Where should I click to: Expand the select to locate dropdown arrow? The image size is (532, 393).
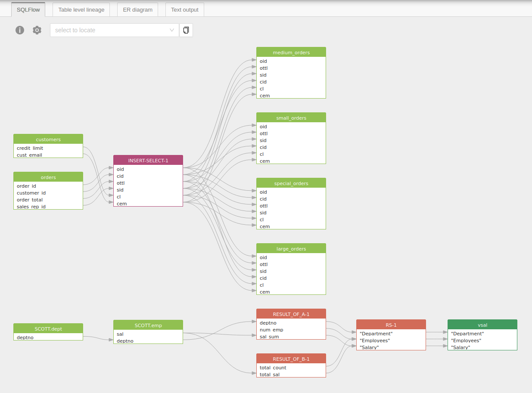click(x=172, y=30)
